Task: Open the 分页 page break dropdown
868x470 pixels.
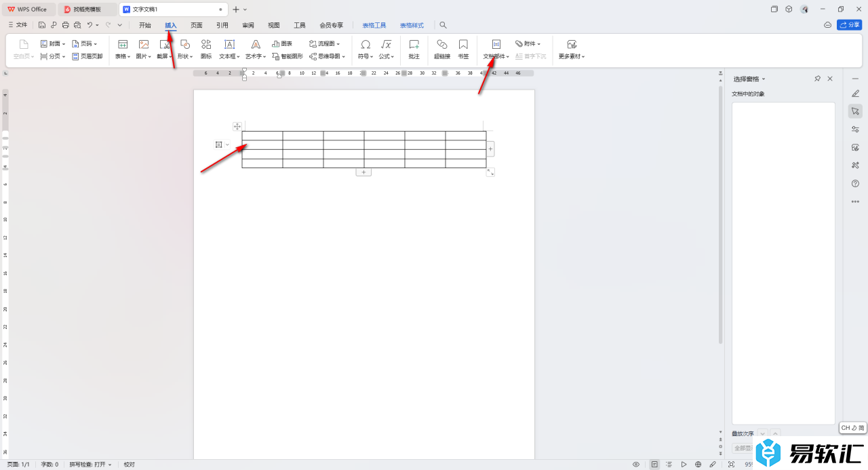Action: (x=53, y=56)
